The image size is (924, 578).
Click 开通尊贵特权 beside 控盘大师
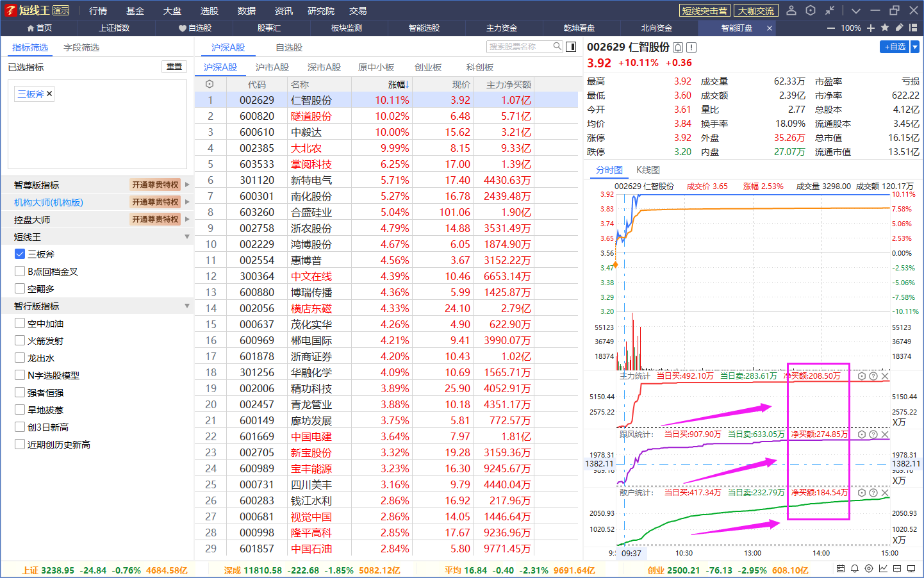click(x=155, y=219)
